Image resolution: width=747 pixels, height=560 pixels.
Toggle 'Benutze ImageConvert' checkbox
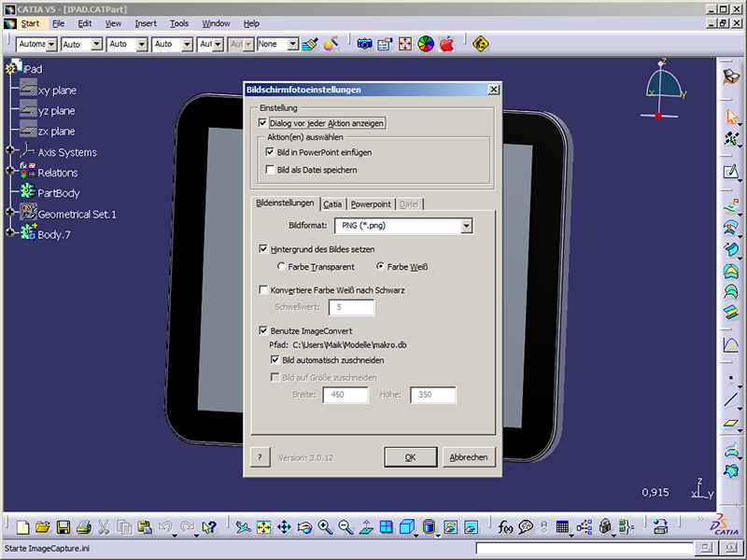263,330
